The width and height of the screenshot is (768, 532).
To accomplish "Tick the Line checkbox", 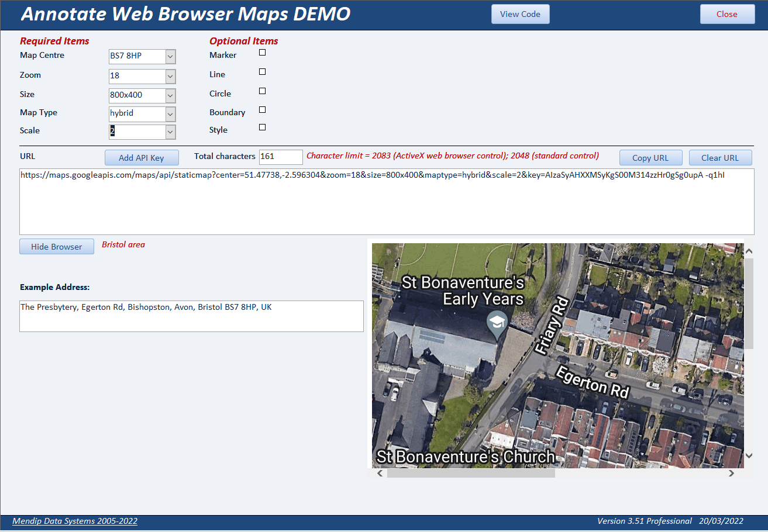I will click(x=263, y=72).
